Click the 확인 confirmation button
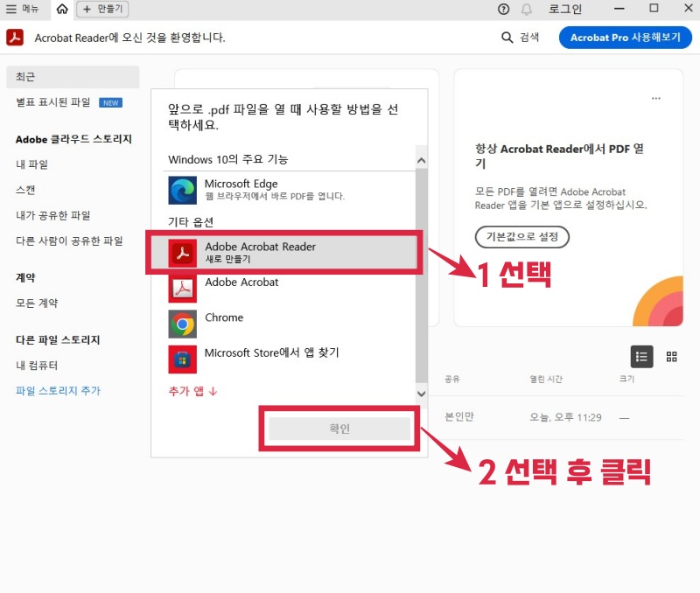Image resolution: width=700 pixels, height=593 pixels. [339, 428]
